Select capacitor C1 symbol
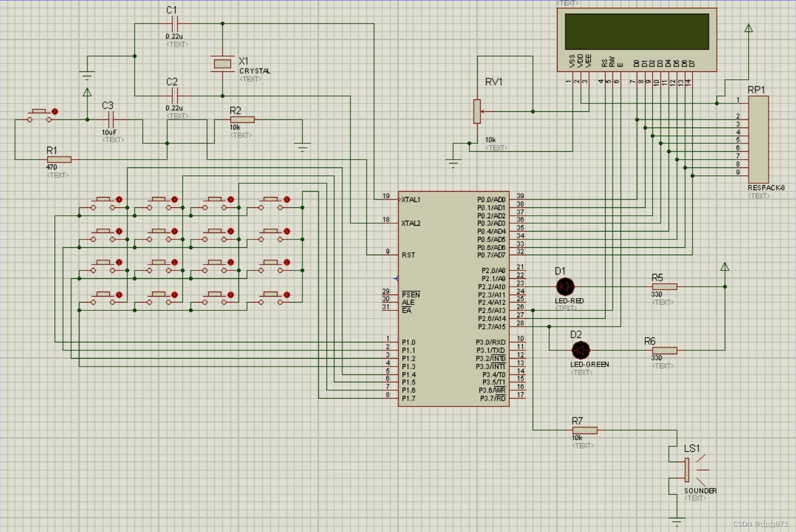 coord(175,23)
